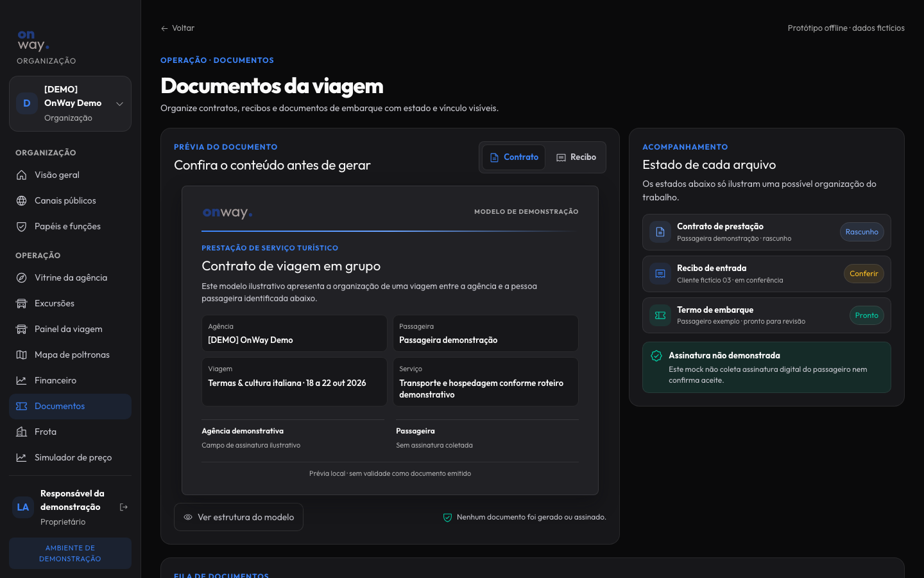Click the Termo de embarque ticket icon
924x578 pixels.
[660, 315]
